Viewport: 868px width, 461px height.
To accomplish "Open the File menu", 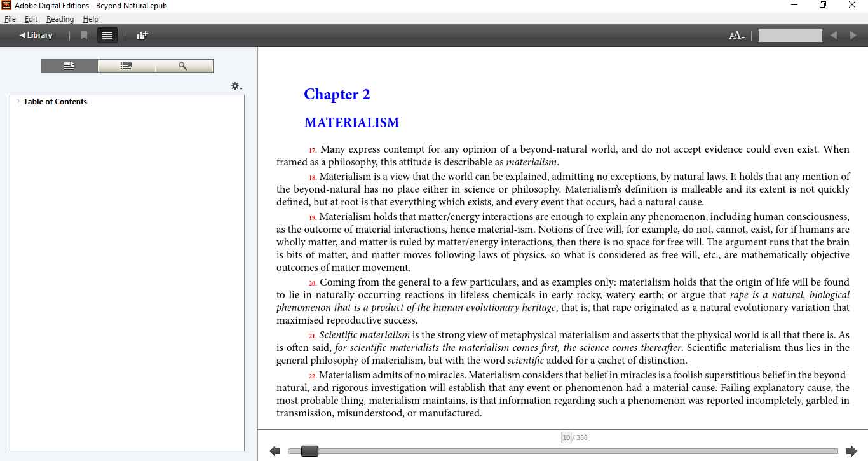I will click(10, 19).
